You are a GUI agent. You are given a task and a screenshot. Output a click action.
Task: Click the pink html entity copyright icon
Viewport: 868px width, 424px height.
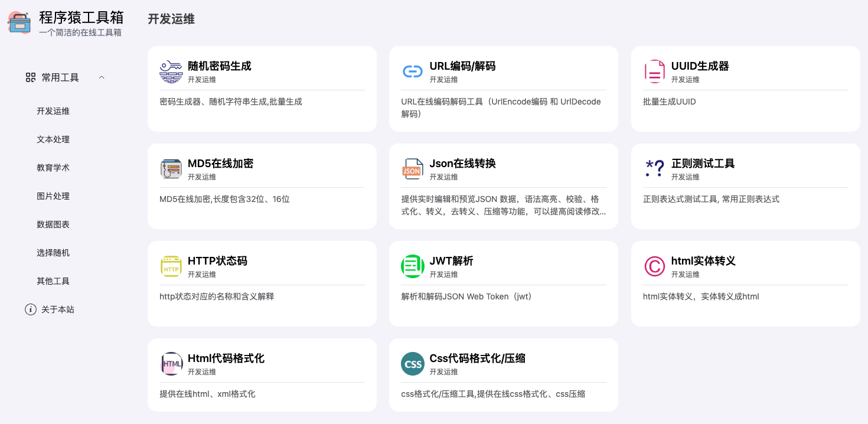(x=654, y=266)
